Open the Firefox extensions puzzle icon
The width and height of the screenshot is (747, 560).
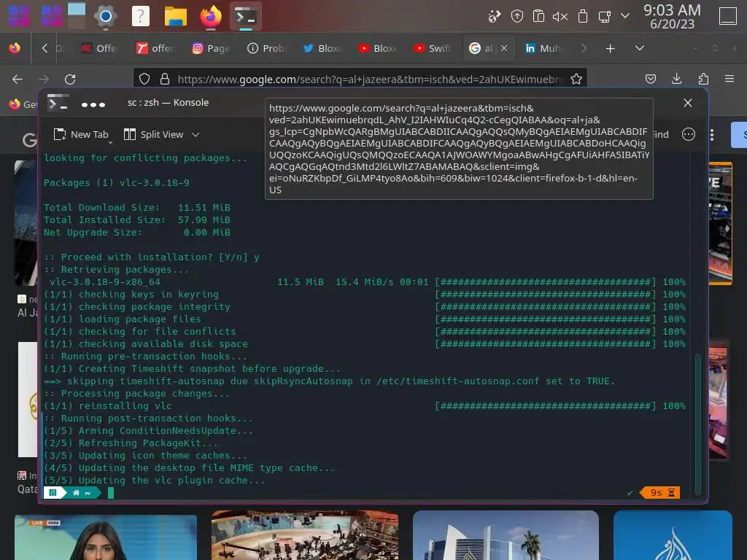(x=703, y=79)
